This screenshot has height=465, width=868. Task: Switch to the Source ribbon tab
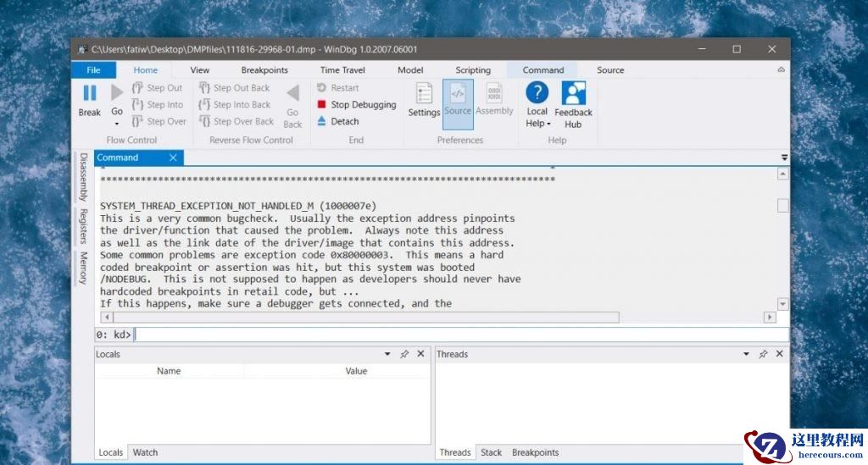610,69
